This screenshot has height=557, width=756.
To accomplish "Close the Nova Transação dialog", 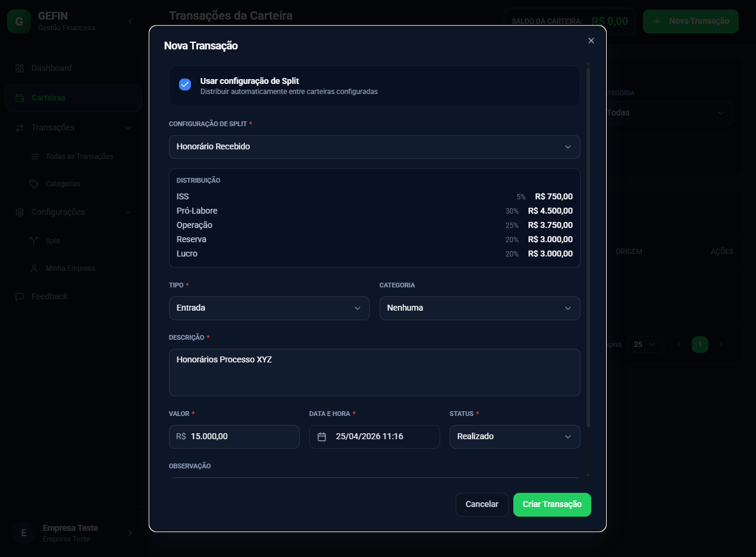I will (591, 40).
